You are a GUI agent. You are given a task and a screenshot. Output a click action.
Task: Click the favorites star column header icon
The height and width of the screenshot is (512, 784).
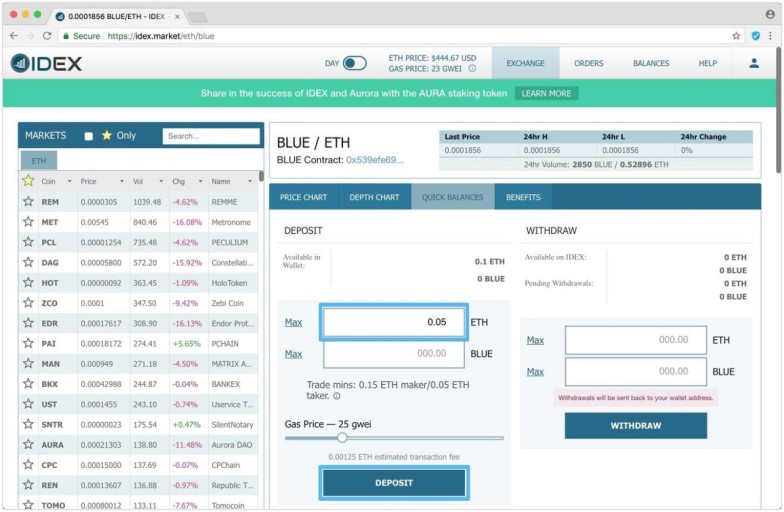[x=28, y=180]
